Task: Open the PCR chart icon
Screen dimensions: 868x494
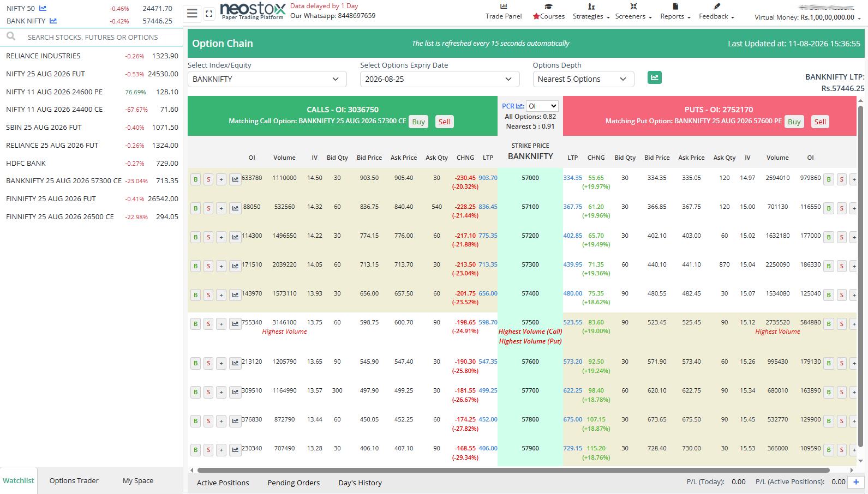Action: 520,106
